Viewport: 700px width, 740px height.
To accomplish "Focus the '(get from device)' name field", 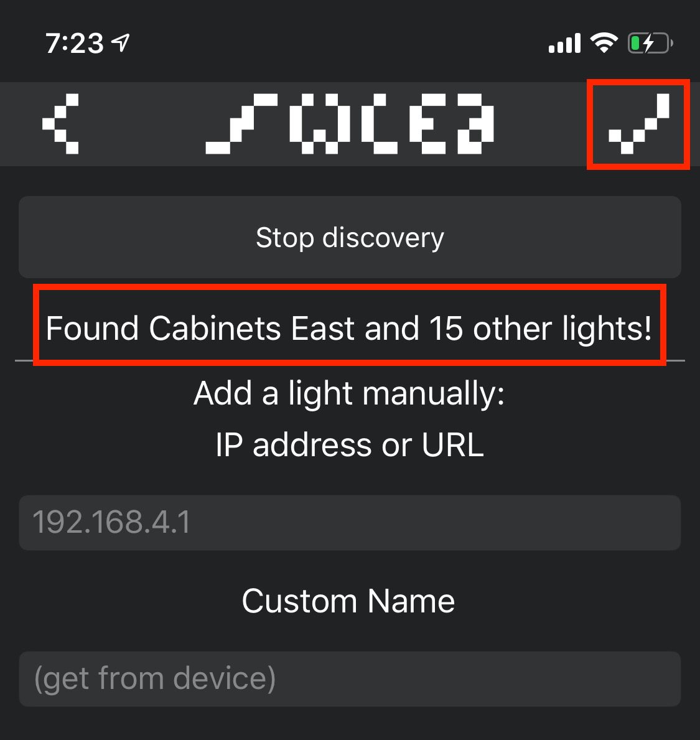I will (x=350, y=678).
